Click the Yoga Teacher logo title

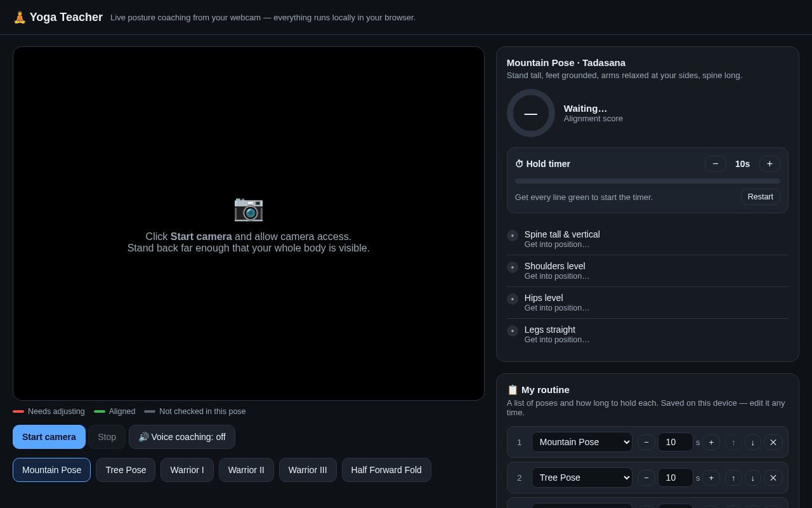pos(58,17)
